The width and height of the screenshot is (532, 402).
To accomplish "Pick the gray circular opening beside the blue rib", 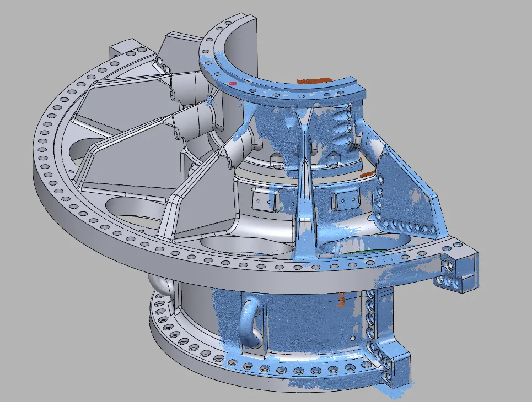I will [248, 246].
